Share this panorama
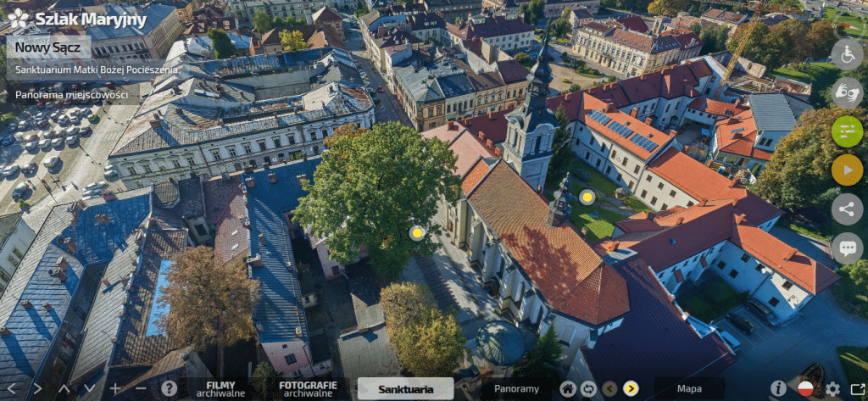 (x=847, y=209)
